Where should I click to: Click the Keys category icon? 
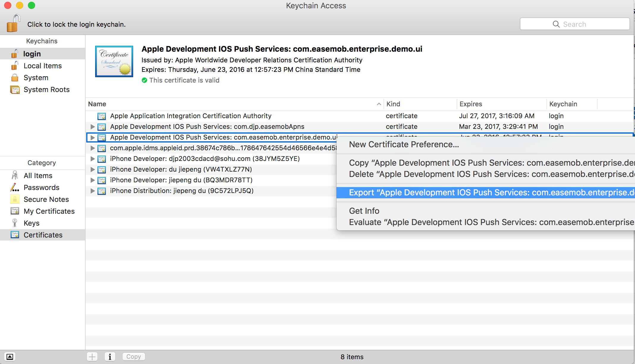(x=15, y=223)
